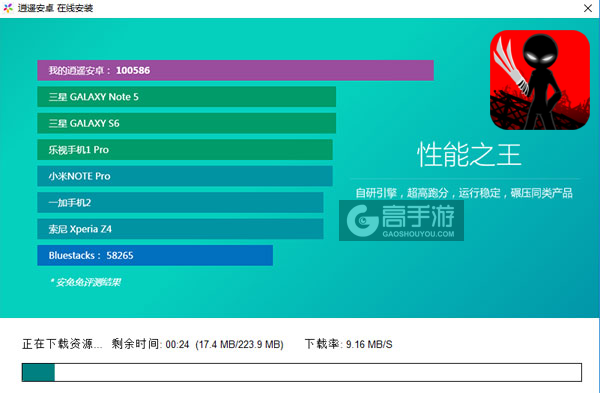Click the 索尼 Xperia Z4 bar
Viewport: 600px width, 393px height.
pos(180,229)
